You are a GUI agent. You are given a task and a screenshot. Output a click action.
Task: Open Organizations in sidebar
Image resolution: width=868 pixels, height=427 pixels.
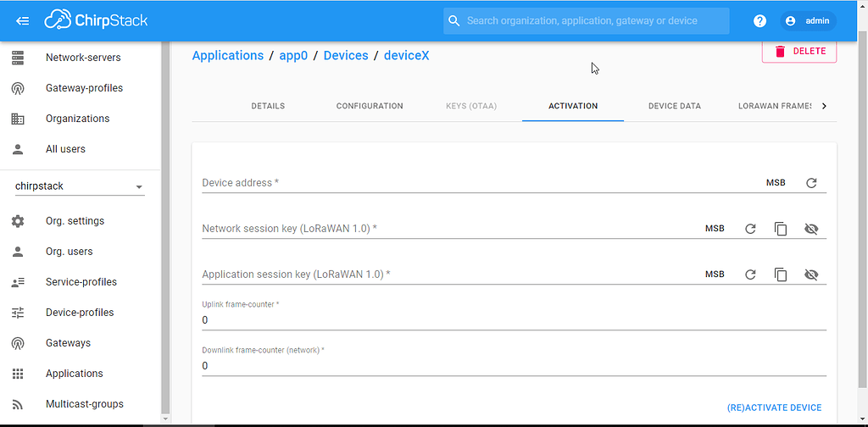pos(81,119)
